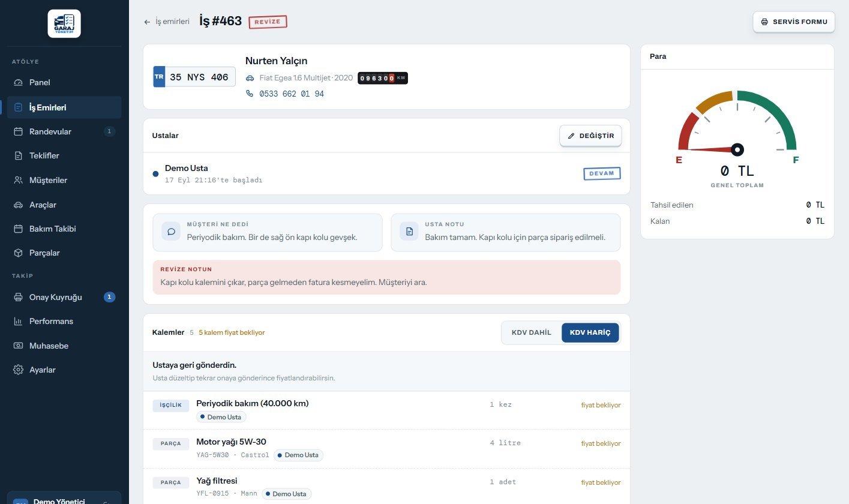Click the Bakım Takibi calendar icon

coord(18,229)
